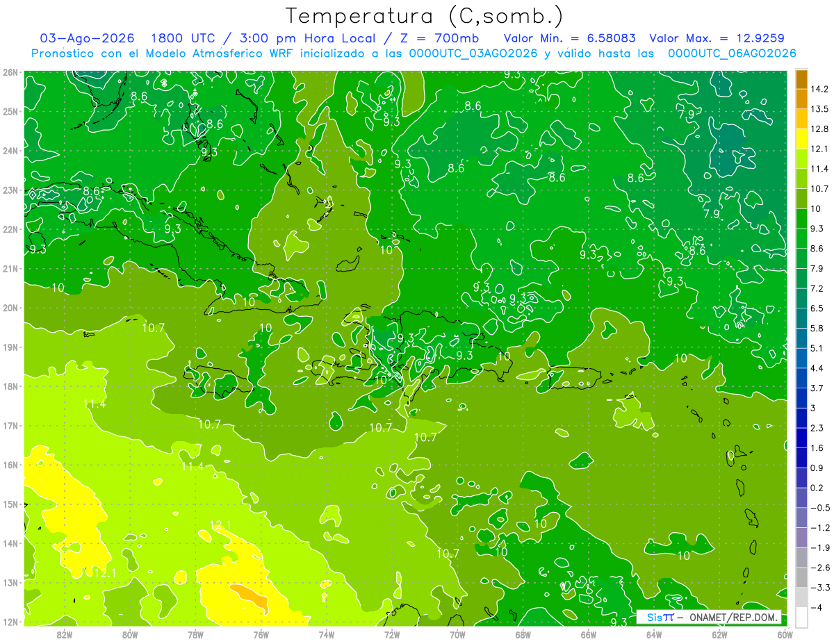This screenshot has height=644, width=834.
Task: Click the '1.6' color scale label
Action: pos(817,448)
